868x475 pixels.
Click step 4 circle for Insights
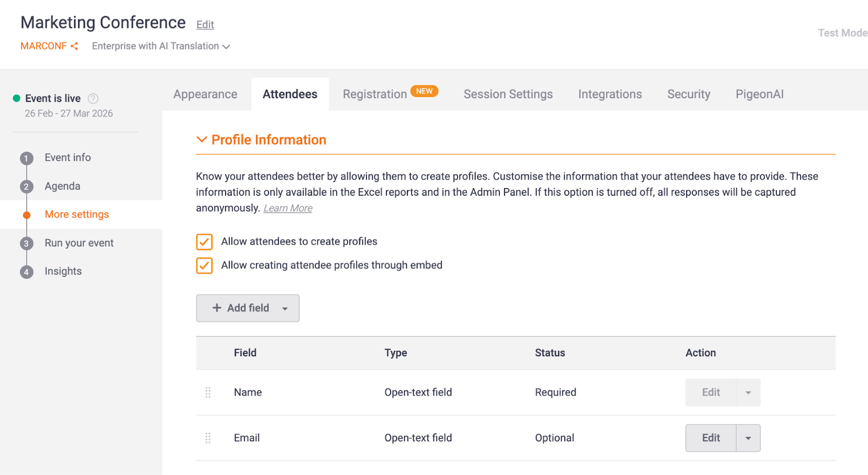point(26,272)
